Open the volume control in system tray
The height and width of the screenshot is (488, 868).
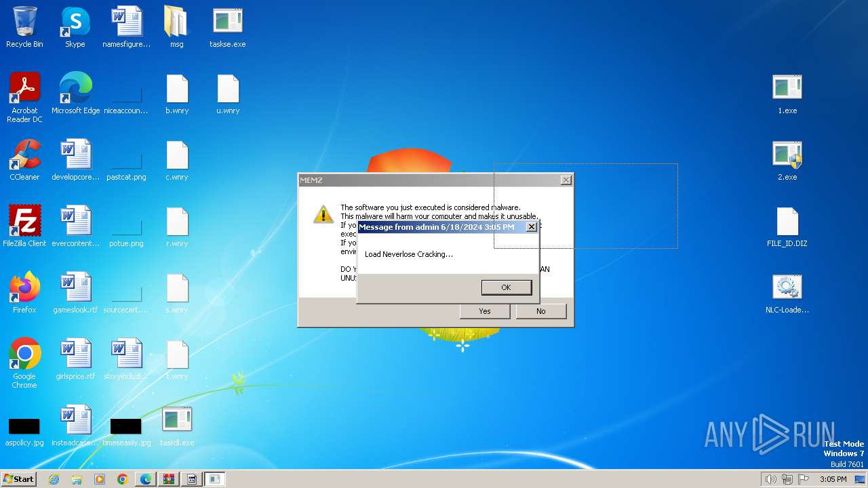coord(771,479)
